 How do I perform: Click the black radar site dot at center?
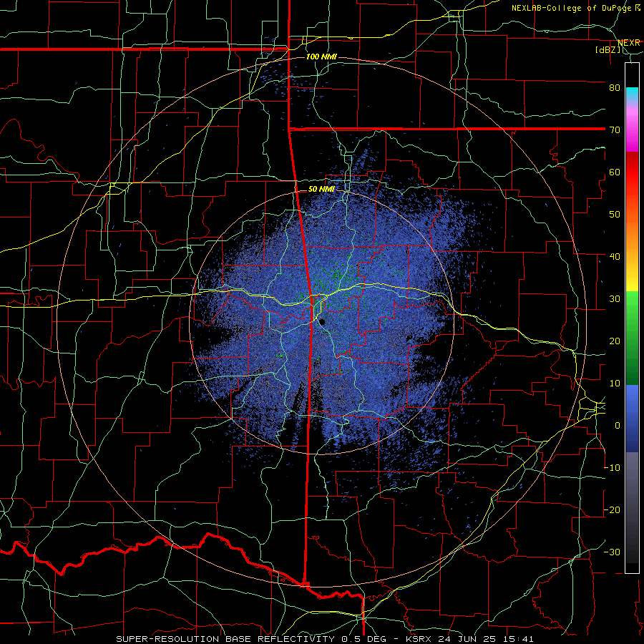(322, 322)
